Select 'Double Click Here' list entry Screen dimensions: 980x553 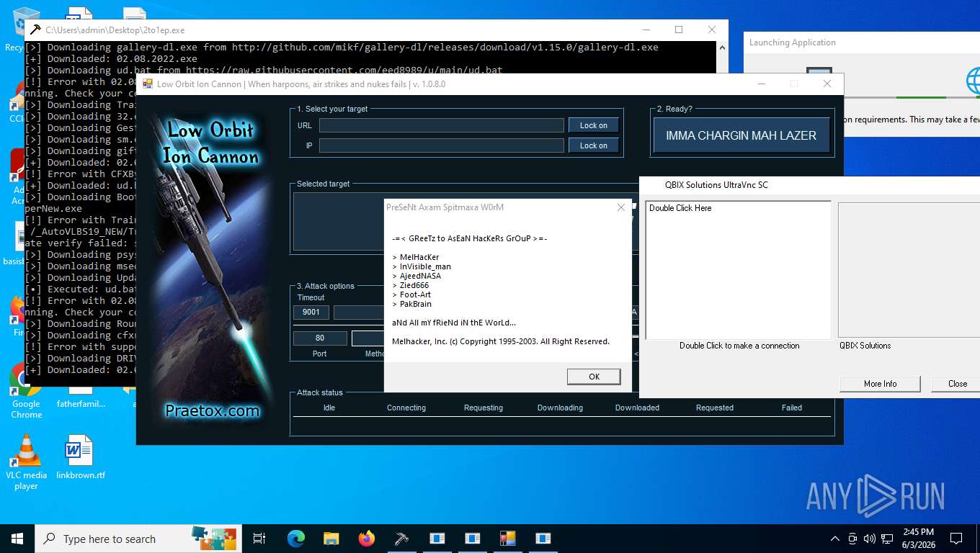tap(680, 208)
